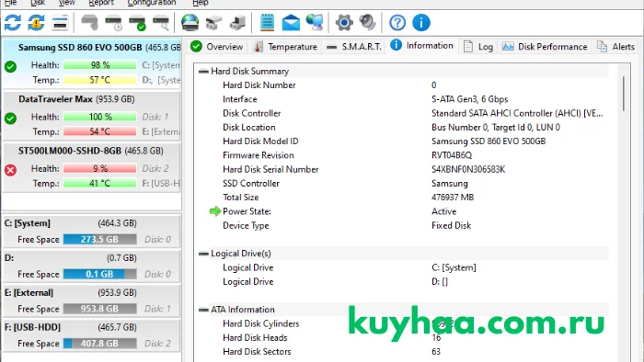
Task: Click red X status icon of ST500LM000
Action: point(11,170)
